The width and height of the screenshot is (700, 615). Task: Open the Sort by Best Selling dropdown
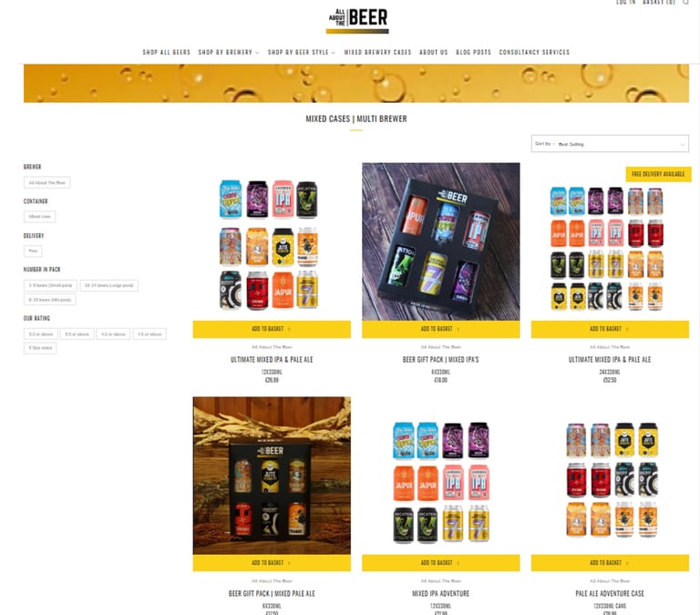610,144
